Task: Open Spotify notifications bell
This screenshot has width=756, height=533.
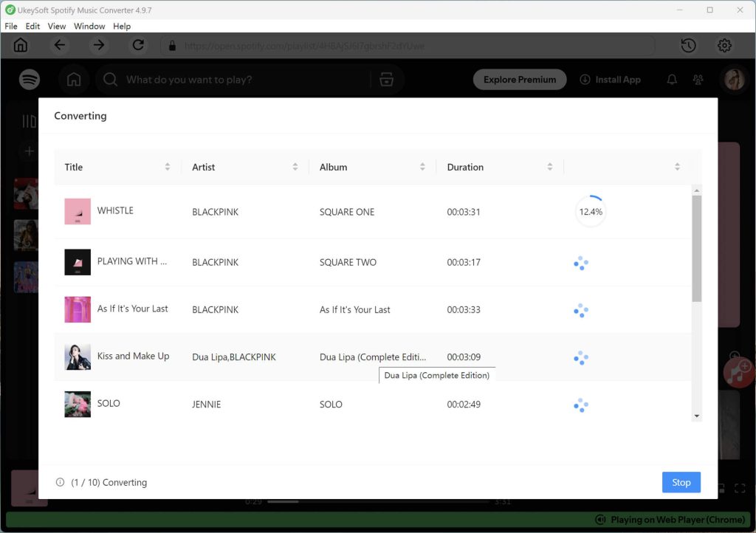Action: pos(672,79)
